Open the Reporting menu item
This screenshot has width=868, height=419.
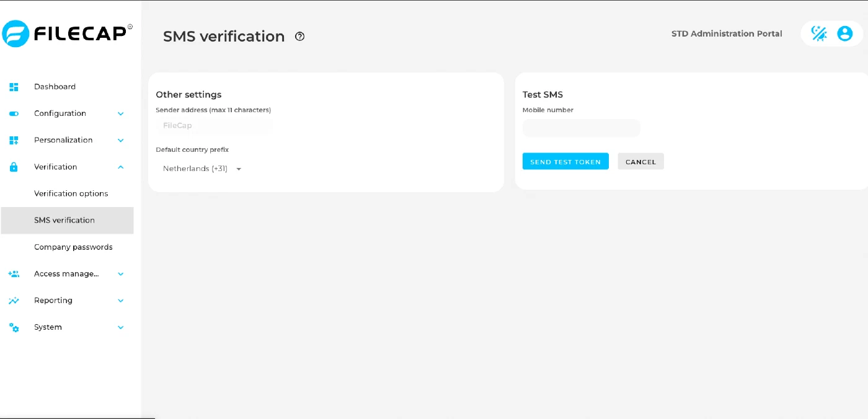pos(67,301)
